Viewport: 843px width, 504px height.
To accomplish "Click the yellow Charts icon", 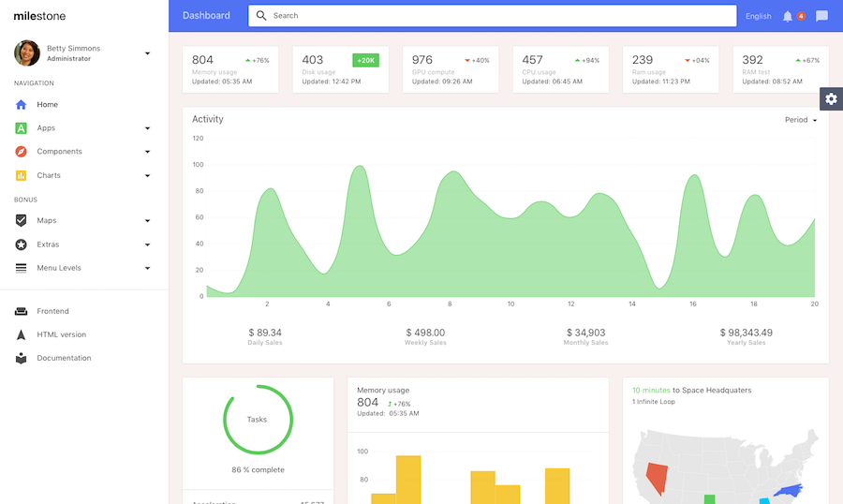I will click(x=21, y=175).
